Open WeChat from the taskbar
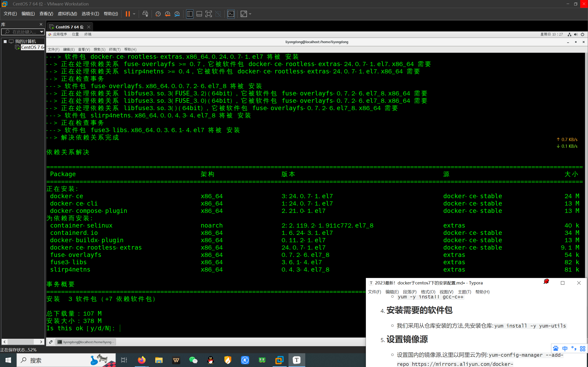This screenshot has height=367, width=588. pyautogui.click(x=193, y=360)
